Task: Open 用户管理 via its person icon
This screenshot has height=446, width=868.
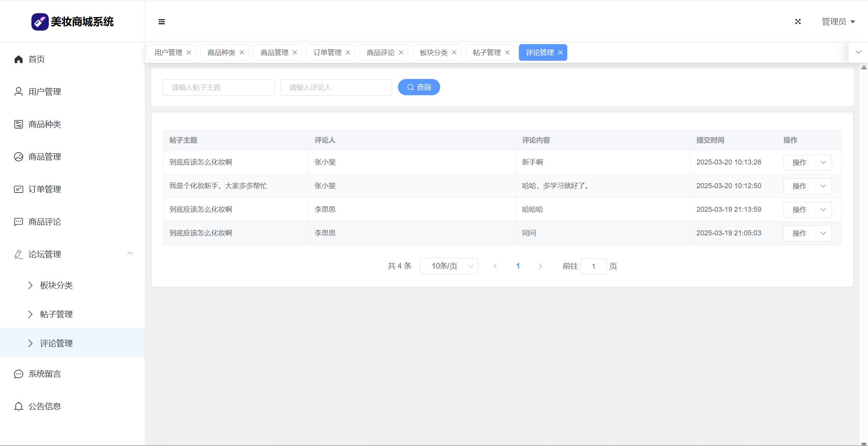Action: pyautogui.click(x=19, y=92)
